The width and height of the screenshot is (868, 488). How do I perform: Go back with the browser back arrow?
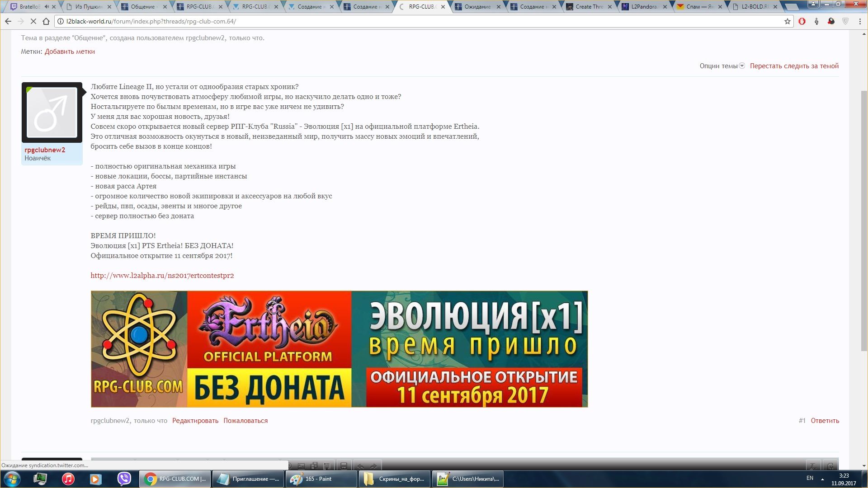pos(8,21)
